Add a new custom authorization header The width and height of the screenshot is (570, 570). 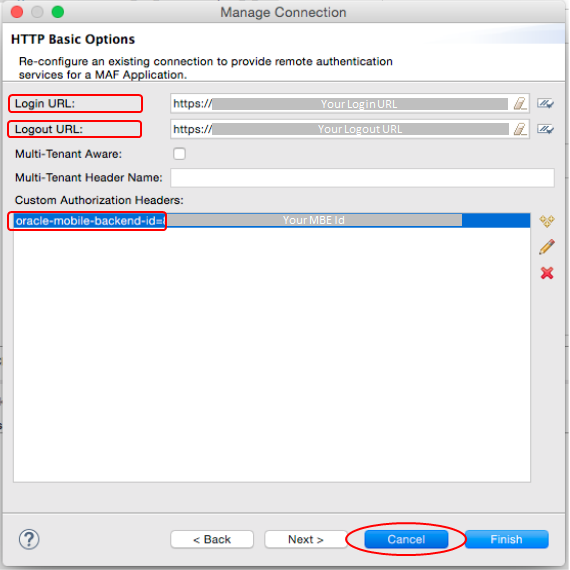pyautogui.click(x=547, y=221)
